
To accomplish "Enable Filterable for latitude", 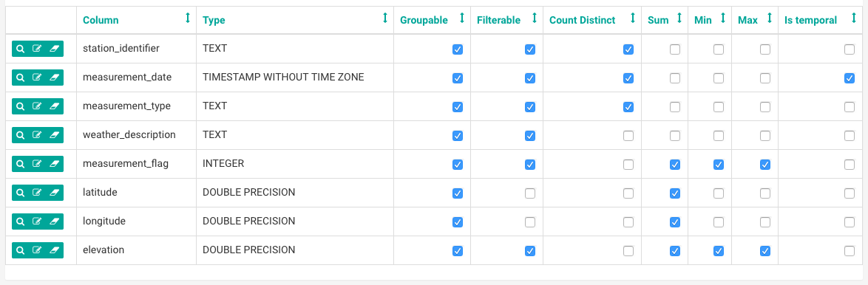I will (530, 193).
